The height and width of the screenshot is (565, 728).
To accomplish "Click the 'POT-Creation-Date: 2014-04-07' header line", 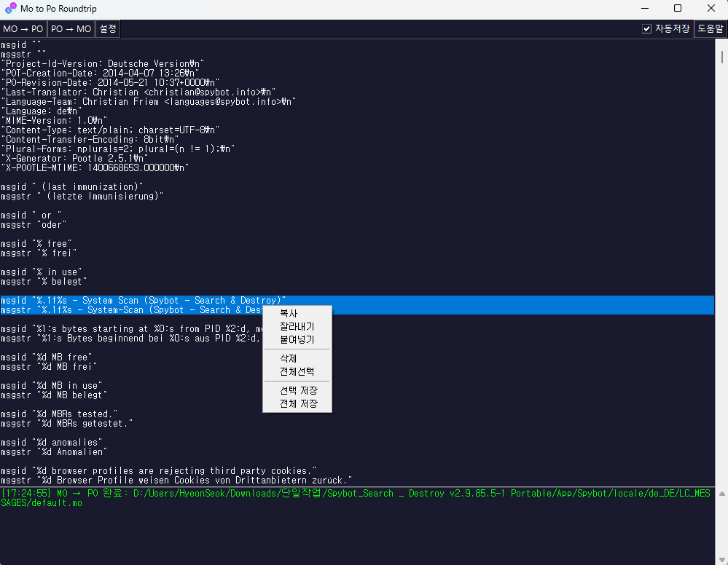I will click(x=100, y=74).
